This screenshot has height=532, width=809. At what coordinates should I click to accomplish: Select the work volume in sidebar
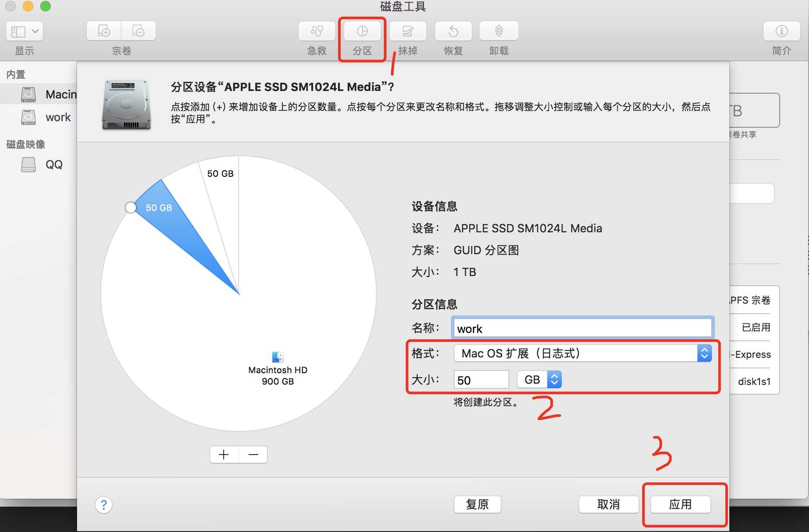pos(39,117)
